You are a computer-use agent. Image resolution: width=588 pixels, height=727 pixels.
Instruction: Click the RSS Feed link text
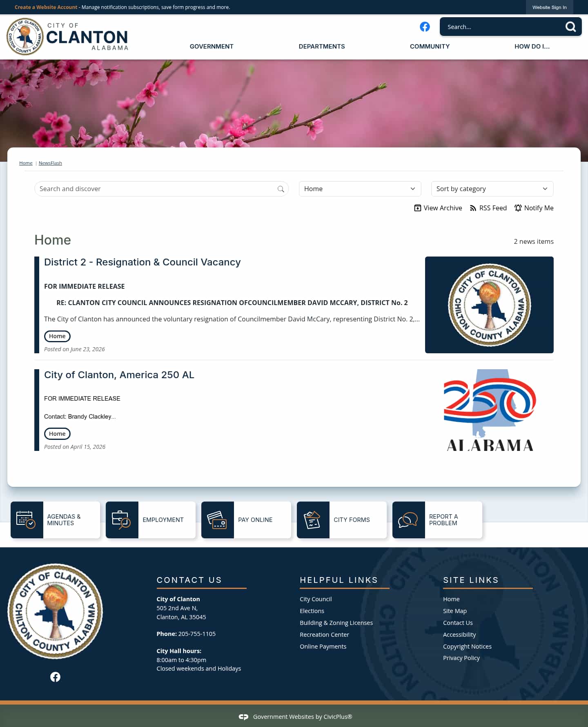[x=493, y=208]
